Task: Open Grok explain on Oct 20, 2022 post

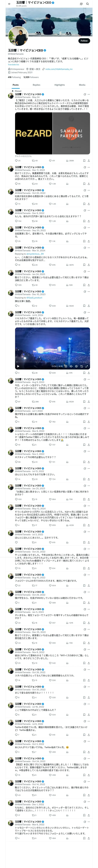Action: tap(84, 190)
